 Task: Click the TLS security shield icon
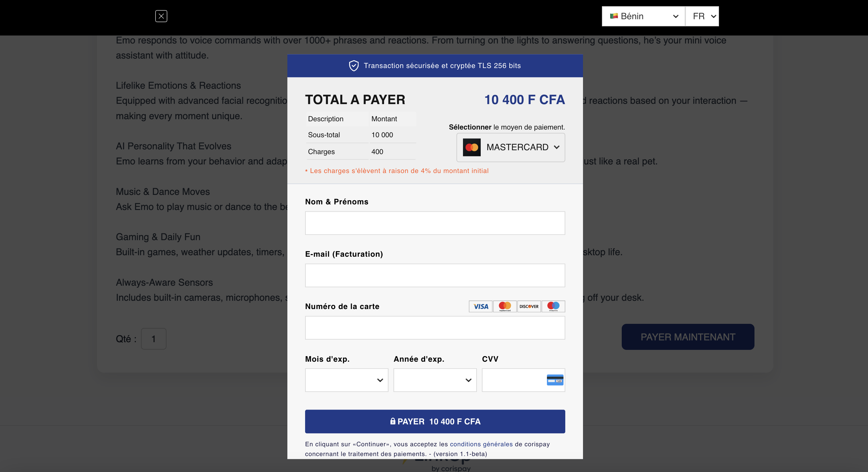pos(354,65)
